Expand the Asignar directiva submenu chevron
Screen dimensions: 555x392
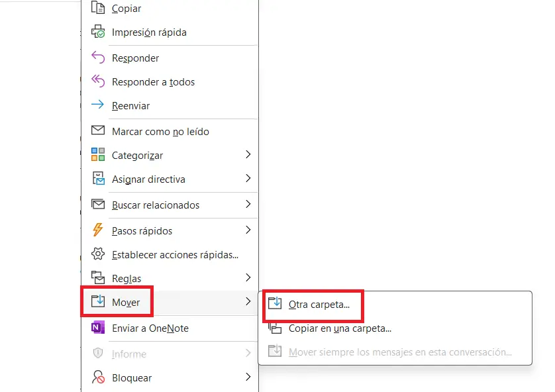coord(248,179)
